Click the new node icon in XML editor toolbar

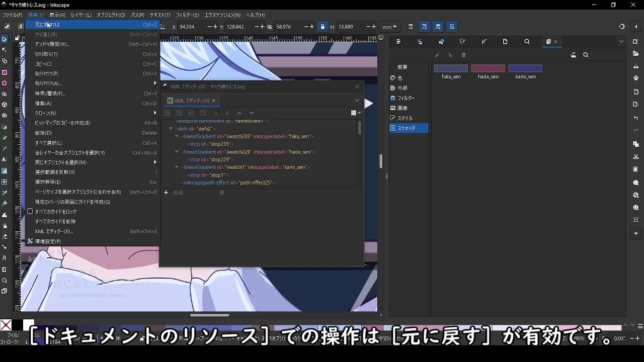167,113
